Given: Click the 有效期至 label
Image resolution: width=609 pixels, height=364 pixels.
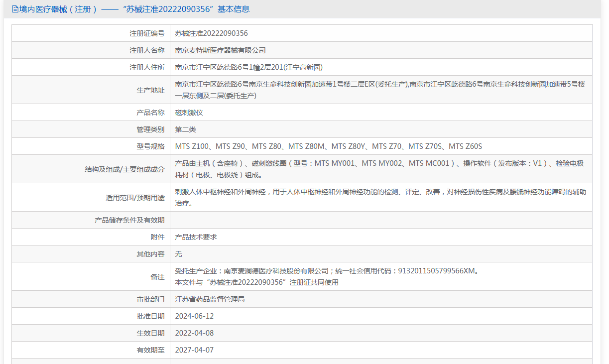Looking at the screenshot, I should click(150, 350).
